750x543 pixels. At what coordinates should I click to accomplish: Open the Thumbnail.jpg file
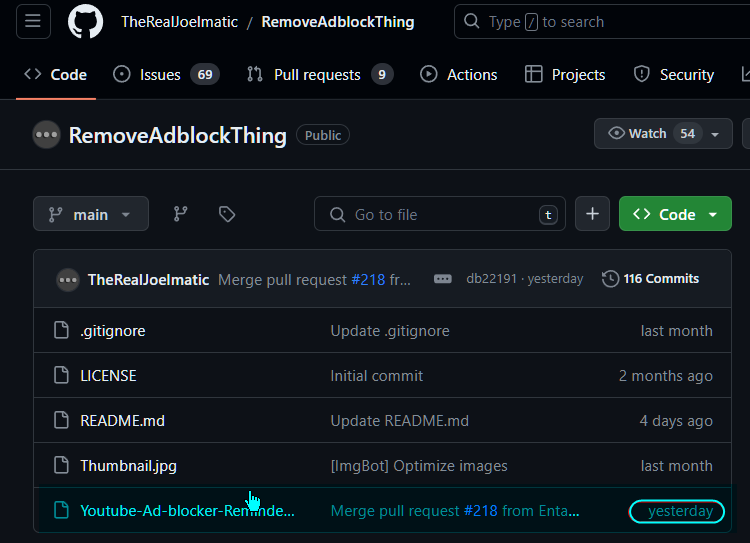point(128,465)
